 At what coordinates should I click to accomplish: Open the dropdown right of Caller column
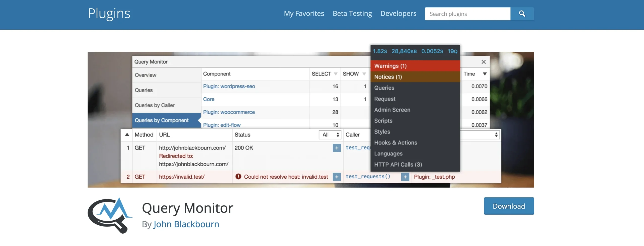pos(480,135)
